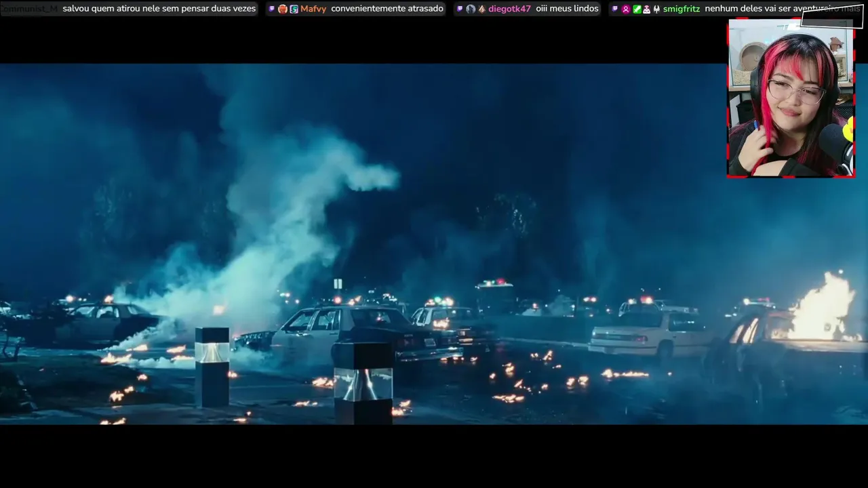Click the diegotk47 username in chat ticker
Viewport: 868px width, 488px height.
[x=509, y=9]
